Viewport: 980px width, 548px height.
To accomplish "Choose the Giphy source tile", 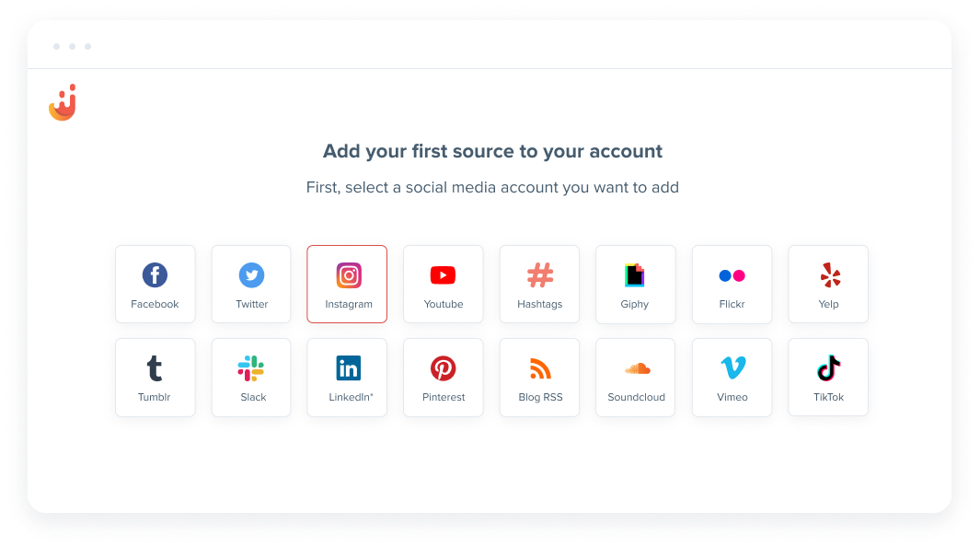I will (636, 284).
